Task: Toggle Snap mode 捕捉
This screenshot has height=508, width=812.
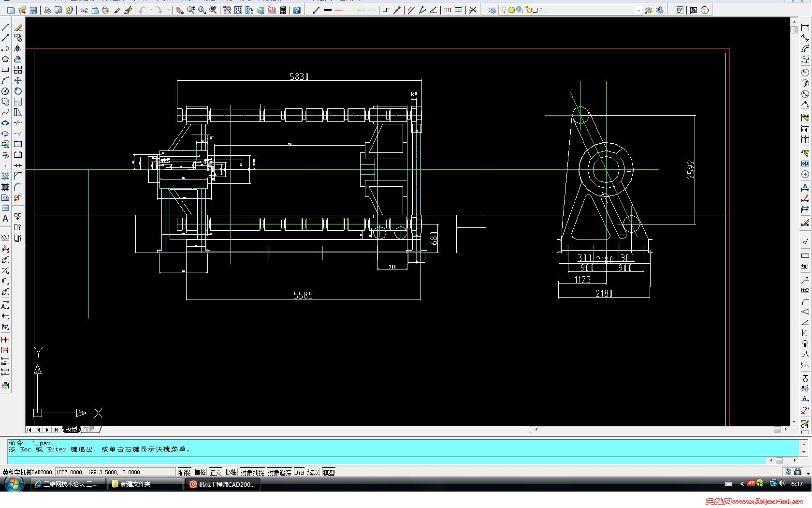Action: [185, 472]
